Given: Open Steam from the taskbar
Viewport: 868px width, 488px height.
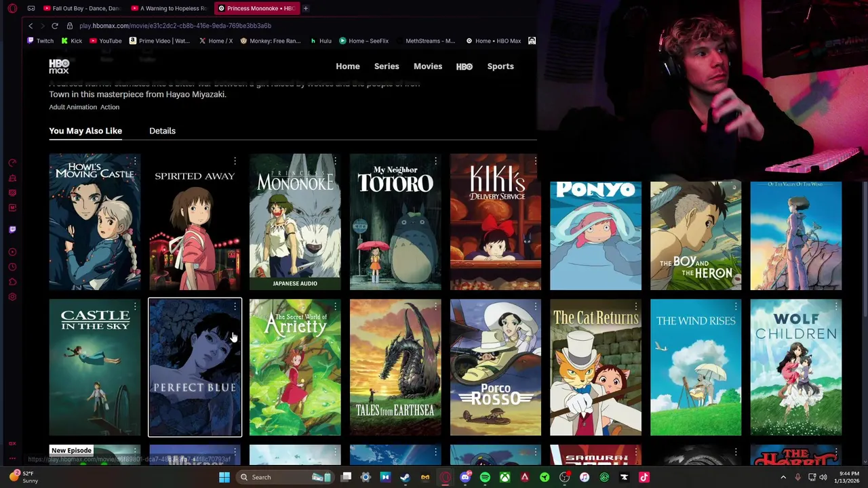Looking at the screenshot, I should tap(406, 477).
